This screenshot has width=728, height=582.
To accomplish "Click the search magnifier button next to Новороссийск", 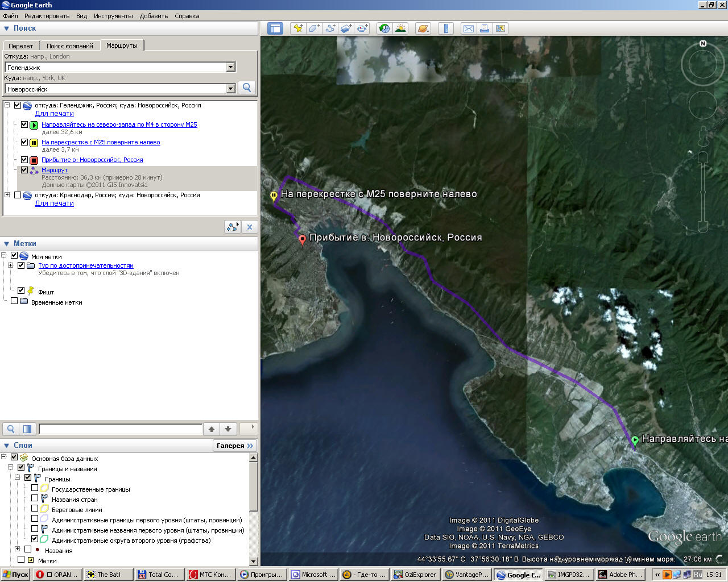I will 247,88.
